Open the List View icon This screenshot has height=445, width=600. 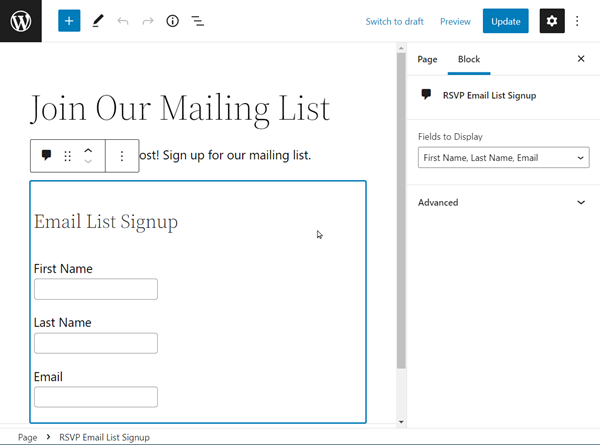click(x=198, y=21)
